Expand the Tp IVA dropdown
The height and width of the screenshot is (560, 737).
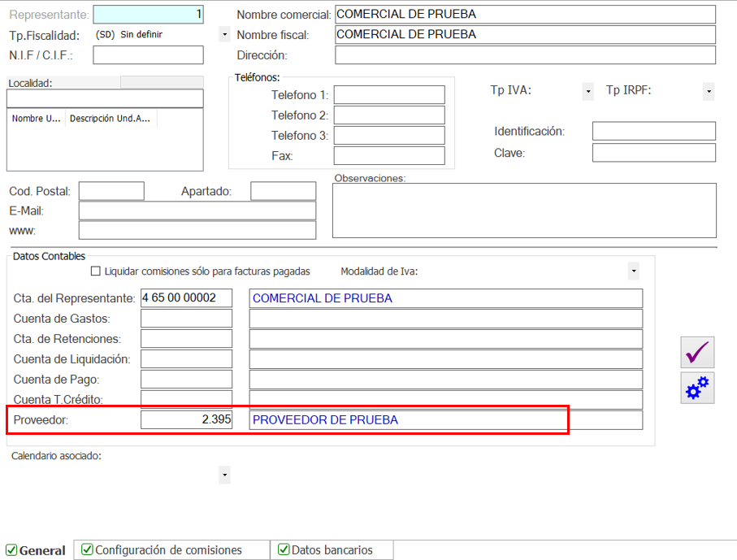[x=588, y=91]
